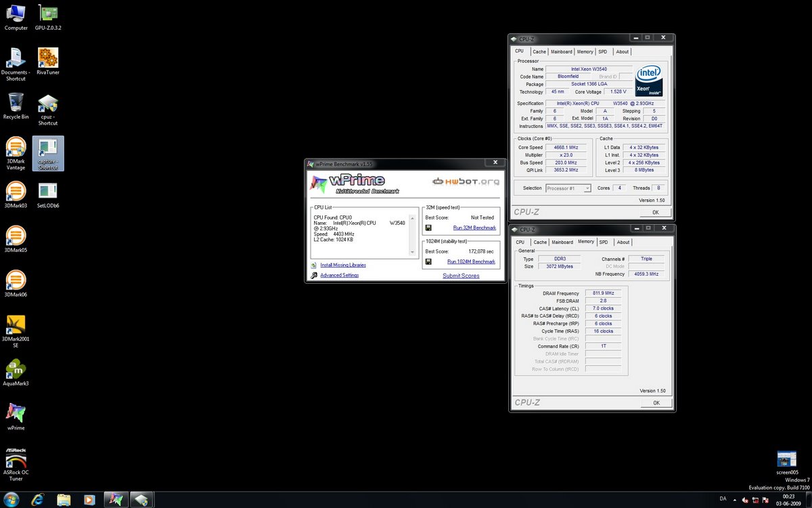The width and height of the screenshot is (812, 508).
Task: Click the Submit Scores link
Action: 461,276
